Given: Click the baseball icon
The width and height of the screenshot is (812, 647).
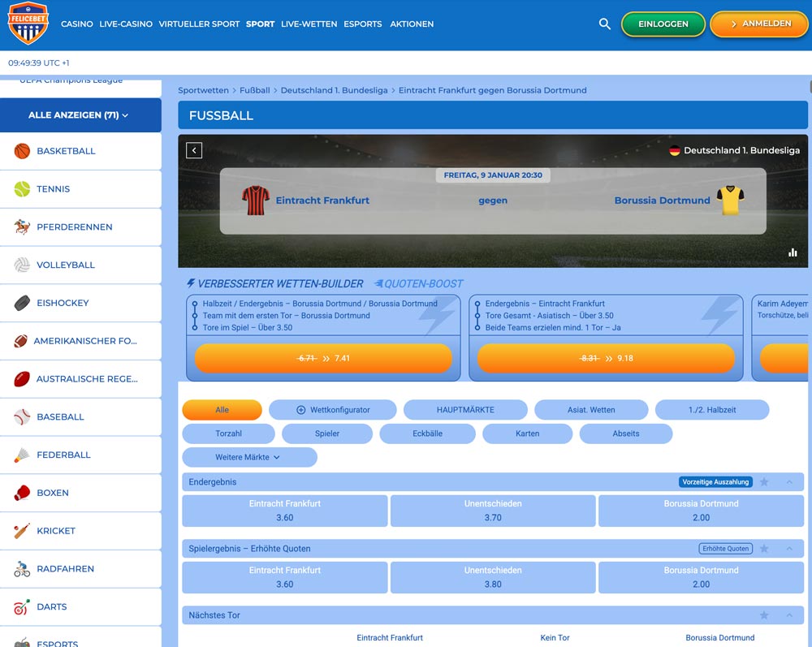Looking at the screenshot, I should click(x=22, y=416).
